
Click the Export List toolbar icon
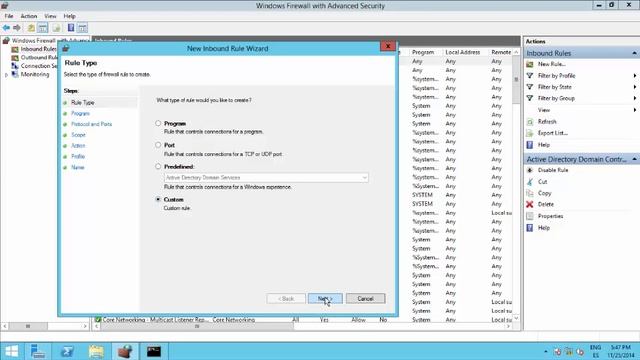(x=56, y=28)
